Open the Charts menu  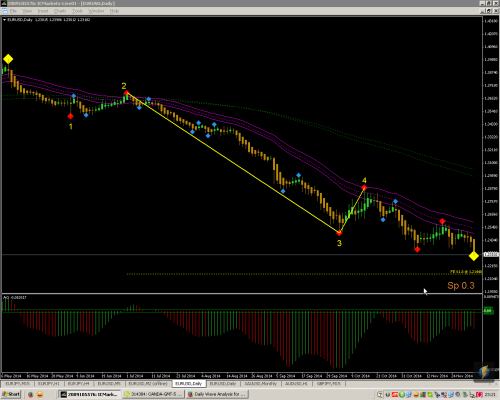(x=60, y=11)
